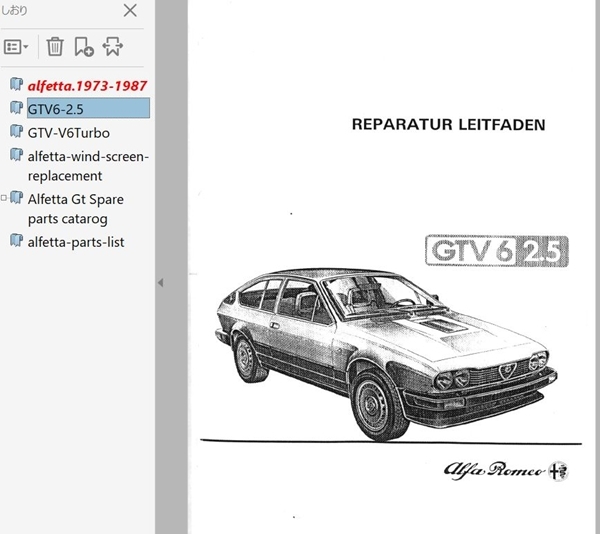Click the GTV 6 2.5 badge on page
The width and height of the screenshot is (600, 534).
point(497,251)
